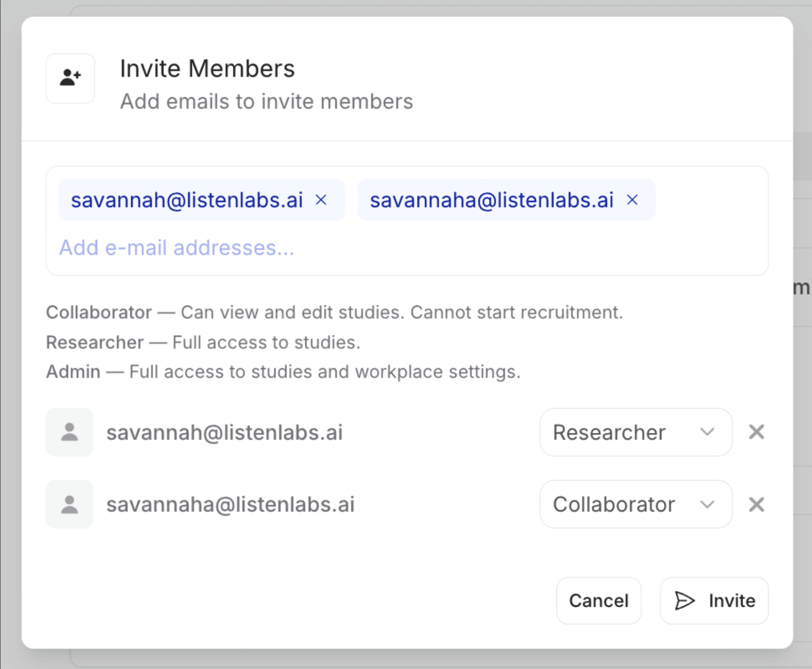Click savannaha@listenlabs.ai chip text
Viewport: 812px width, 669px height.
click(x=492, y=200)
